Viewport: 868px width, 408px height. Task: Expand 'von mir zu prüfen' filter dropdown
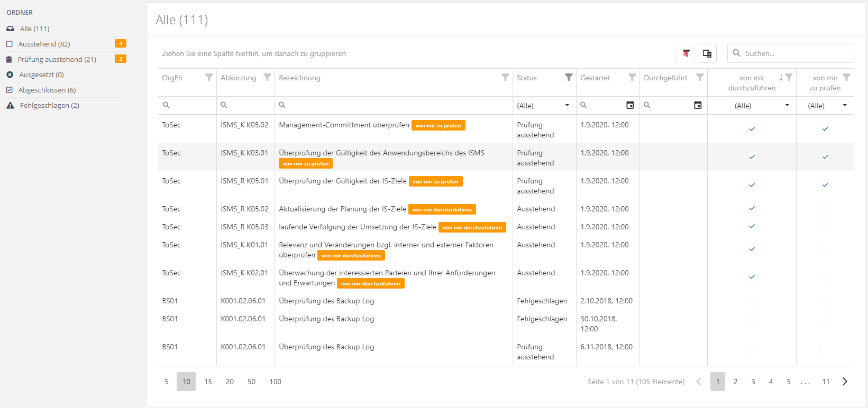[845, 106]
